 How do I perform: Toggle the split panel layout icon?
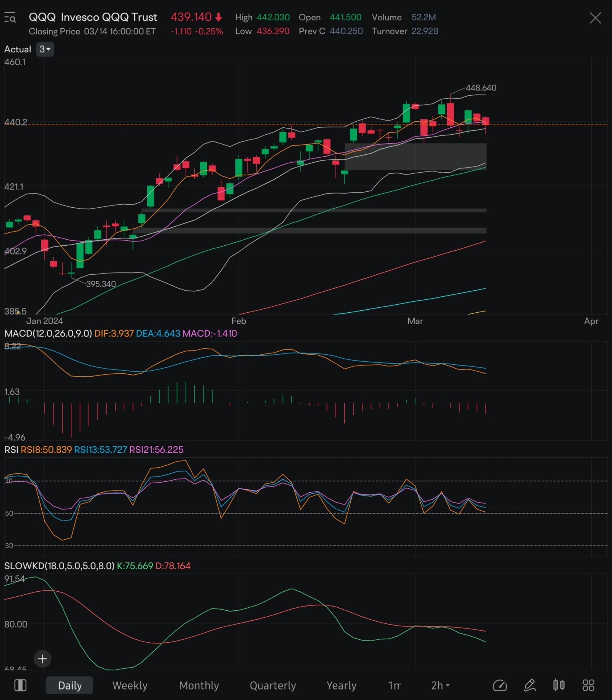pos(20,685)
